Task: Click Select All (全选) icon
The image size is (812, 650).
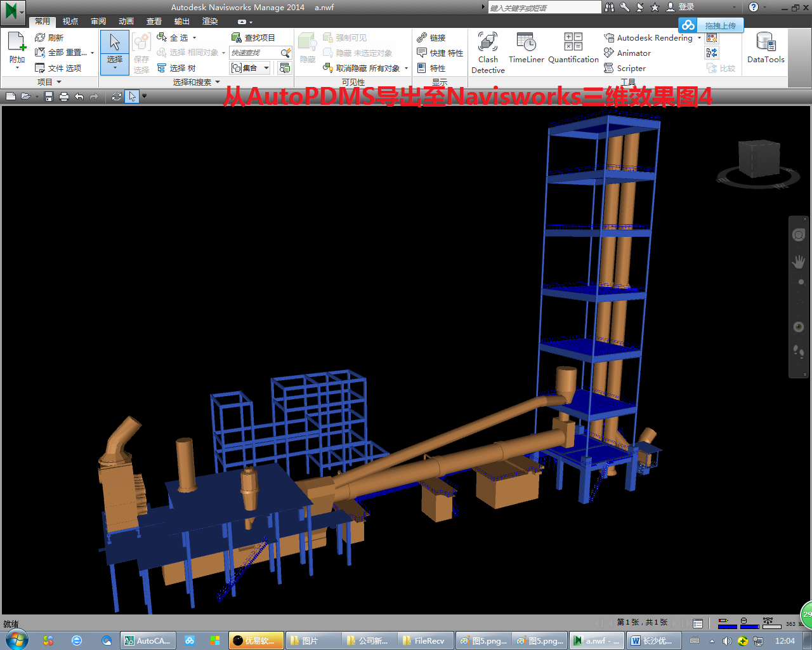Action: point(162,37)
